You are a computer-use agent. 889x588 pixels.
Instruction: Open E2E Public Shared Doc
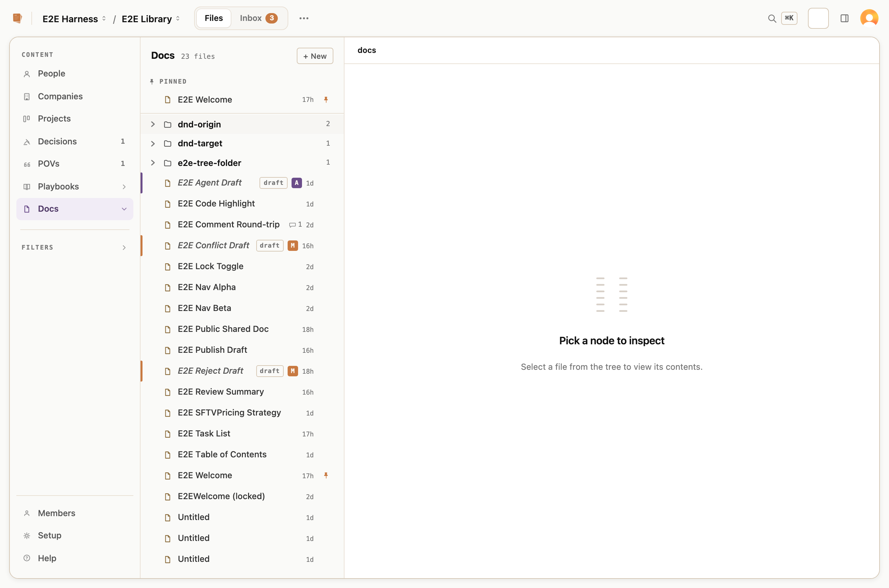tap(242, 329)
